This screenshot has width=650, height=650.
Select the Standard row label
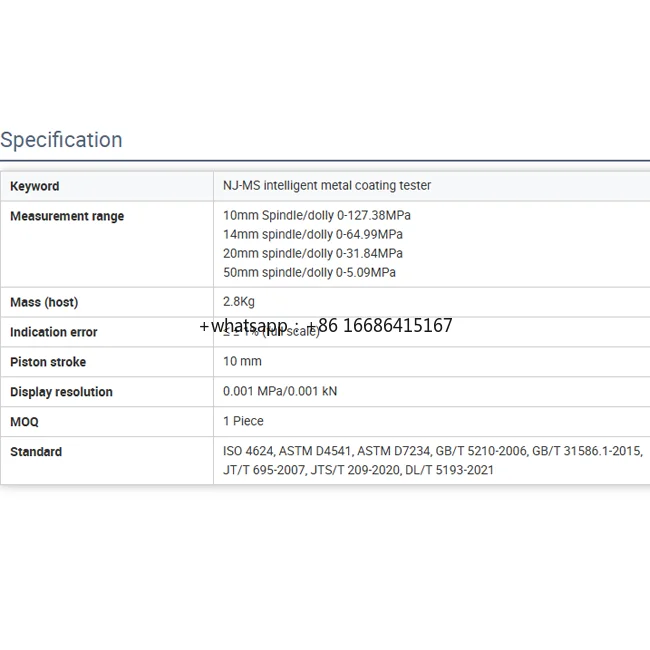(36, 452)
